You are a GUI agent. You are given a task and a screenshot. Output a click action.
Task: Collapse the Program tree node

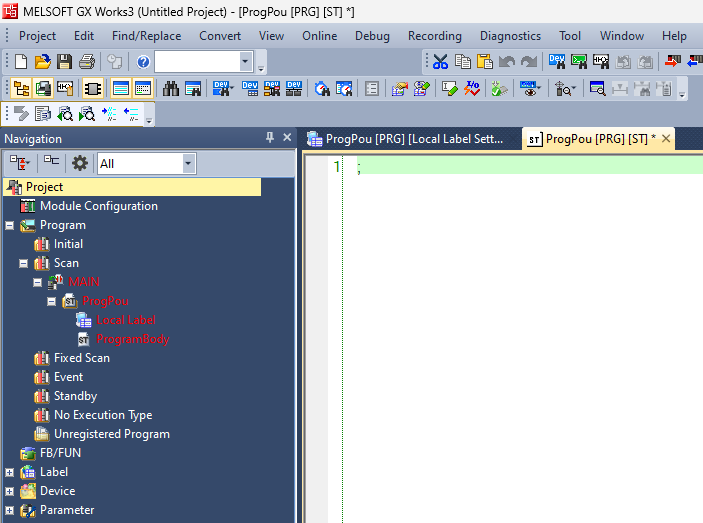pos(9,225)
